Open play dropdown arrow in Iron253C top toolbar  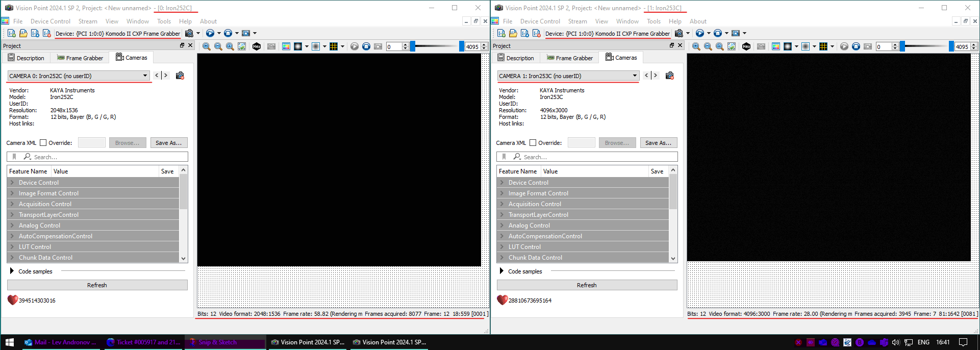[709, 33]
